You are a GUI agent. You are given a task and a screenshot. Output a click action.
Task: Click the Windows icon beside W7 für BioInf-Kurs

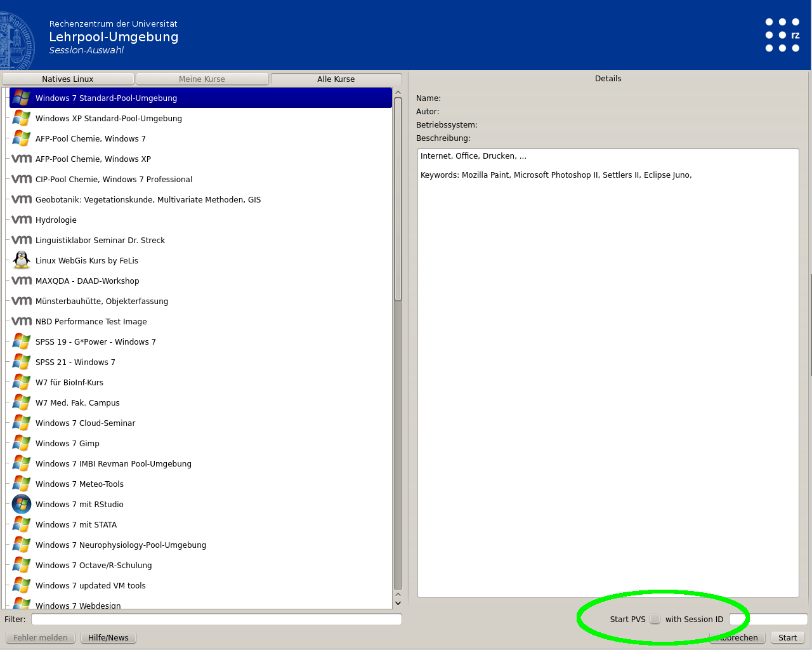click(22, 382)
